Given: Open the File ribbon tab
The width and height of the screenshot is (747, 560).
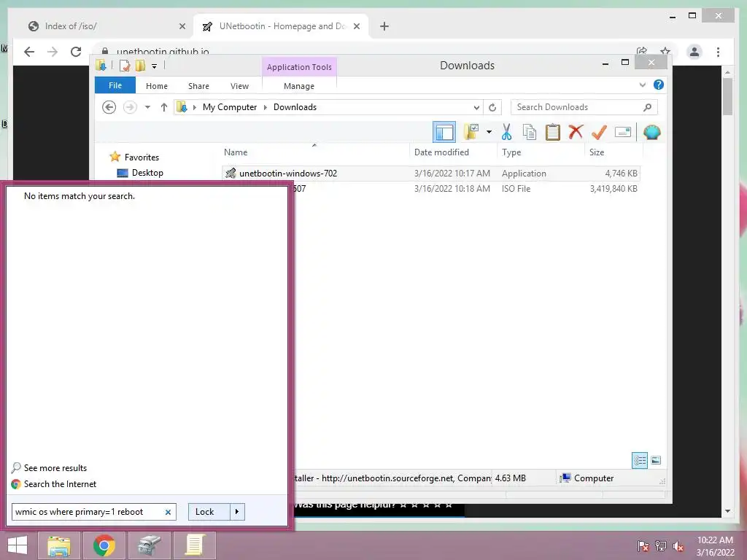Looking at the screenshot, I should click(115, 85).
